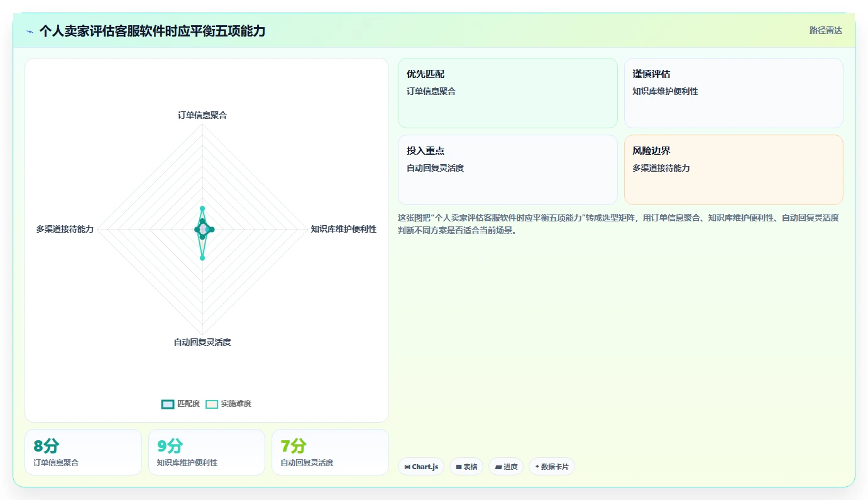Click the bottom radar data point
The height and width of the screenshot is (500, 868).
[x=202, y=258]
